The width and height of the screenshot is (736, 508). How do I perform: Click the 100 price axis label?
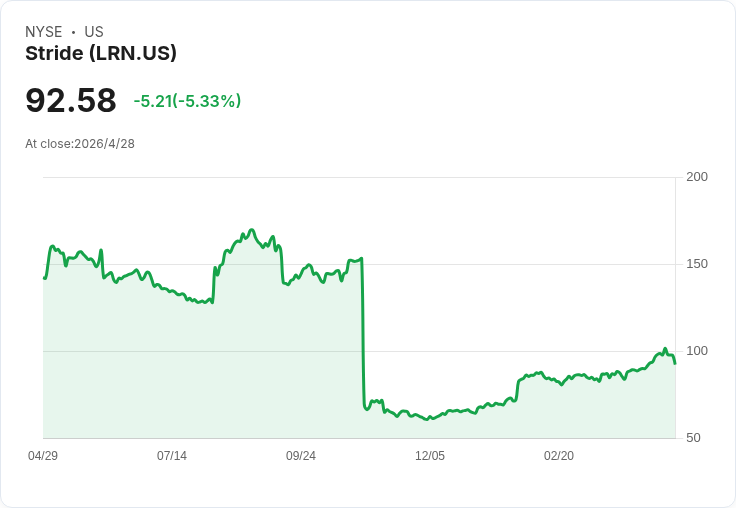point(697,351)
